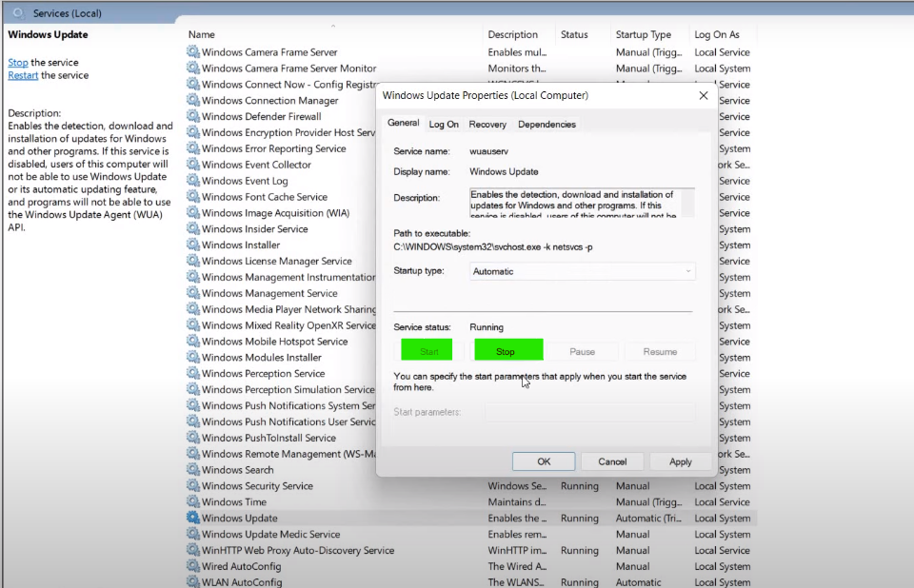Click Cancel in the properties dialog
The height and width of the screenshot is (588, 914).
click(612, 461)
